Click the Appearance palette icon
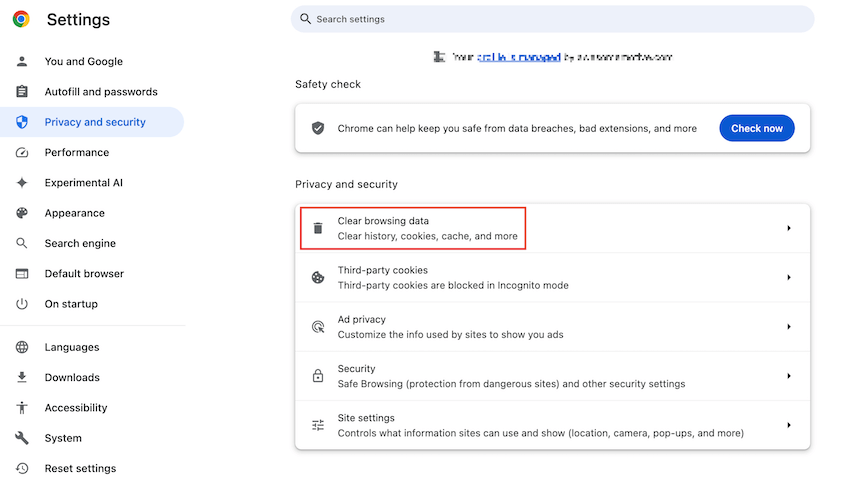Screen dimensions: 845x485 22,213
